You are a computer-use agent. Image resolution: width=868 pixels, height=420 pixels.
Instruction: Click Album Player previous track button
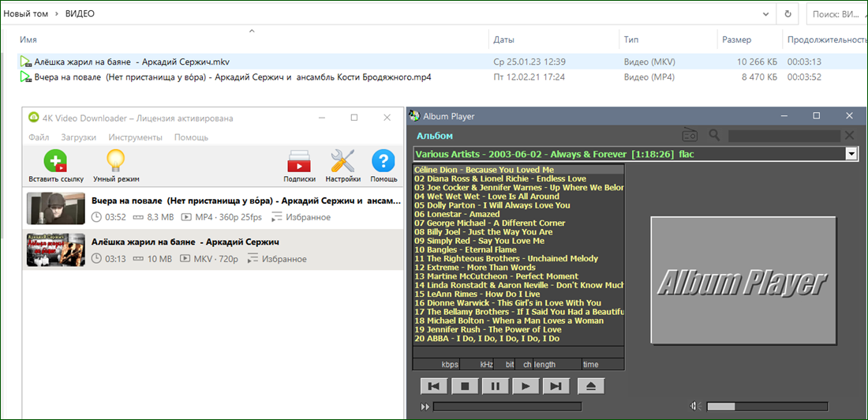tap(435, 386)
